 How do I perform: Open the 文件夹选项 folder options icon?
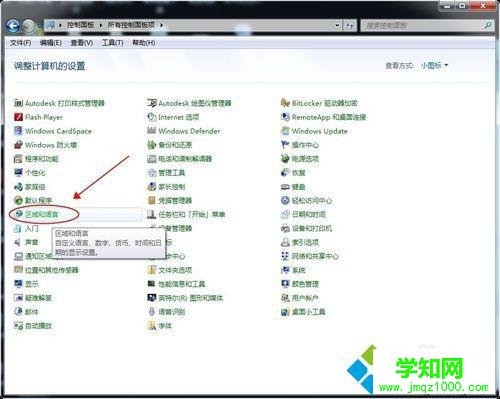[152, 270]
